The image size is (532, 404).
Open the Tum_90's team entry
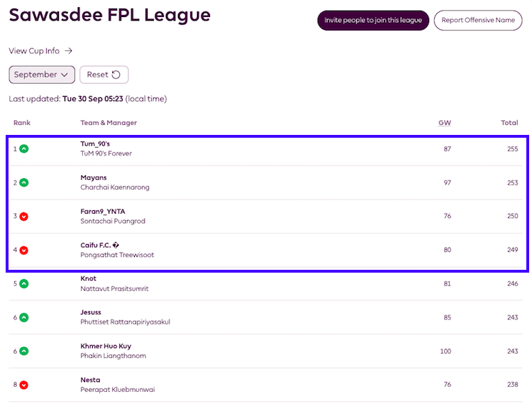coord(96,144)
